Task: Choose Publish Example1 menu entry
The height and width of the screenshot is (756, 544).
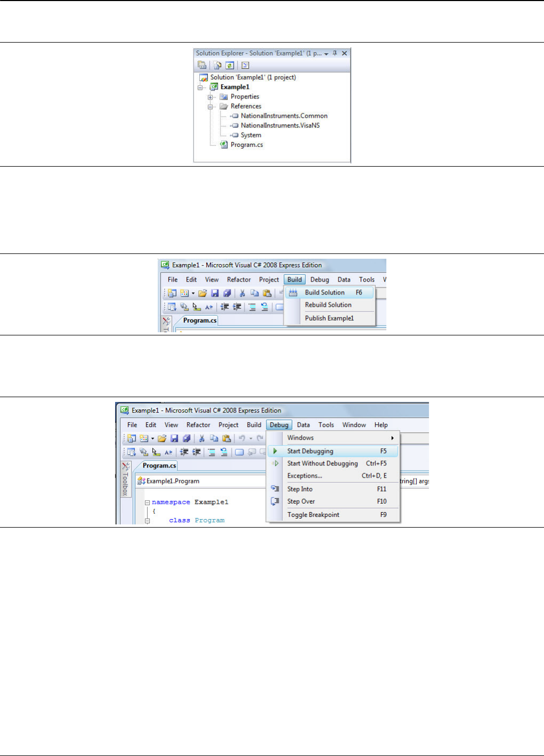Action: [x=329, y=318]
